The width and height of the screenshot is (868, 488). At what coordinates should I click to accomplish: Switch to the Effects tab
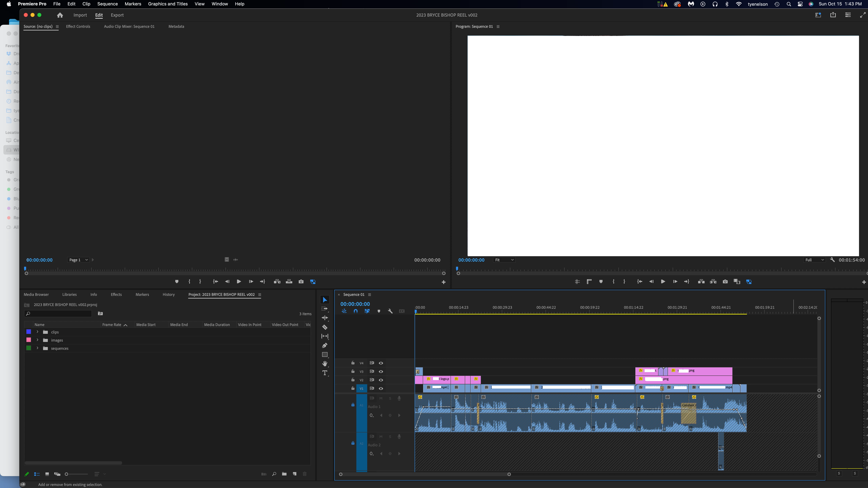(116, 294)
